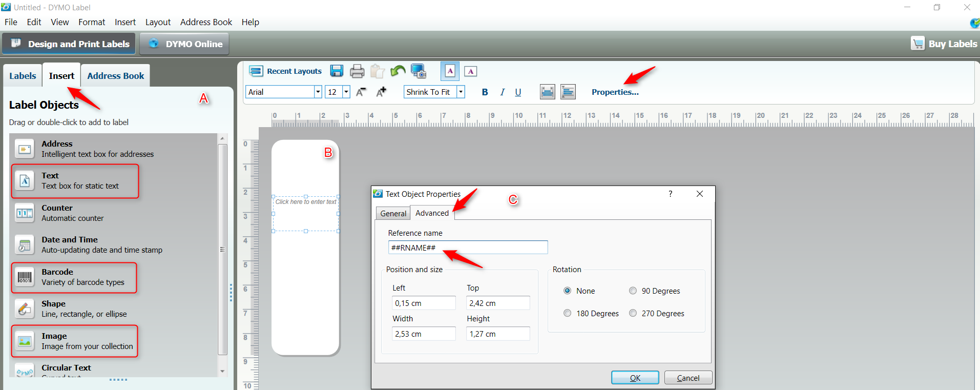980x390 pixels.
Task: Select the Barcode object icon
Action: click(x=25, y=277)
